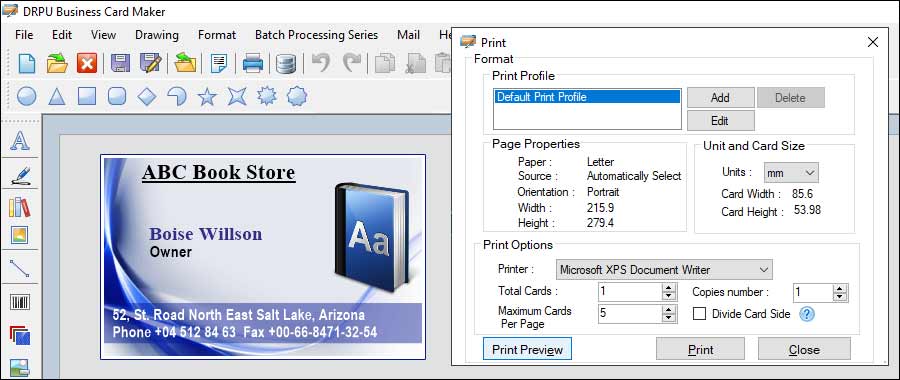Select the triangle shape tool

coord(56,96)
